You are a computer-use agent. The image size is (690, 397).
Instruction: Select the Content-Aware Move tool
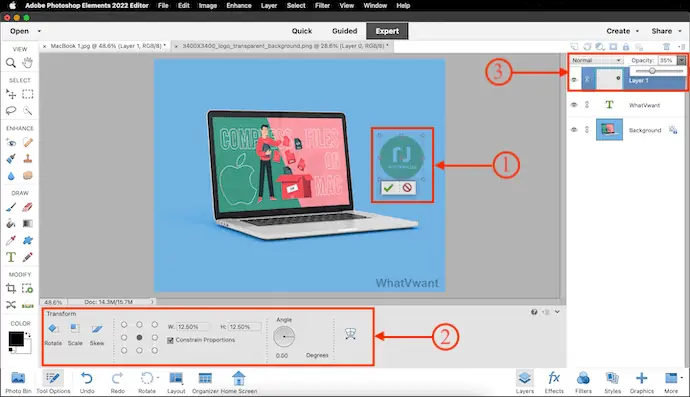point(11,305)
